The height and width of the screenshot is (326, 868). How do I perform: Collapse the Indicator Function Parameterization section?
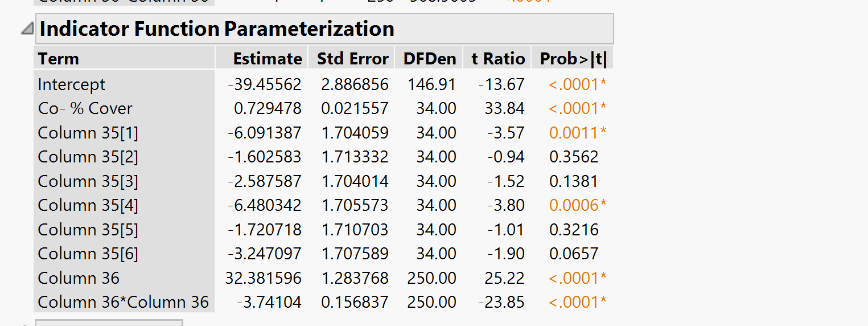click(x=27, y=28)
